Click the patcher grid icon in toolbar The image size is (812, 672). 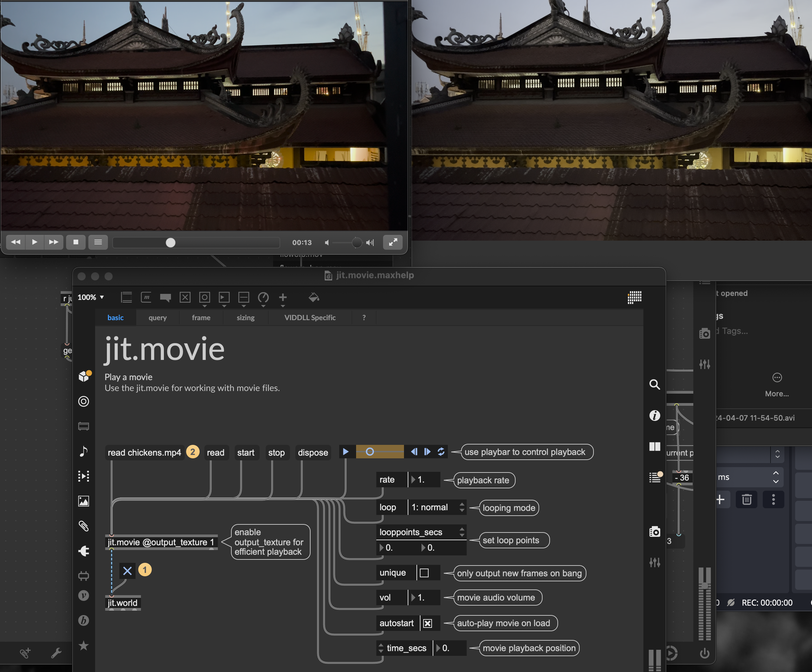634,297
